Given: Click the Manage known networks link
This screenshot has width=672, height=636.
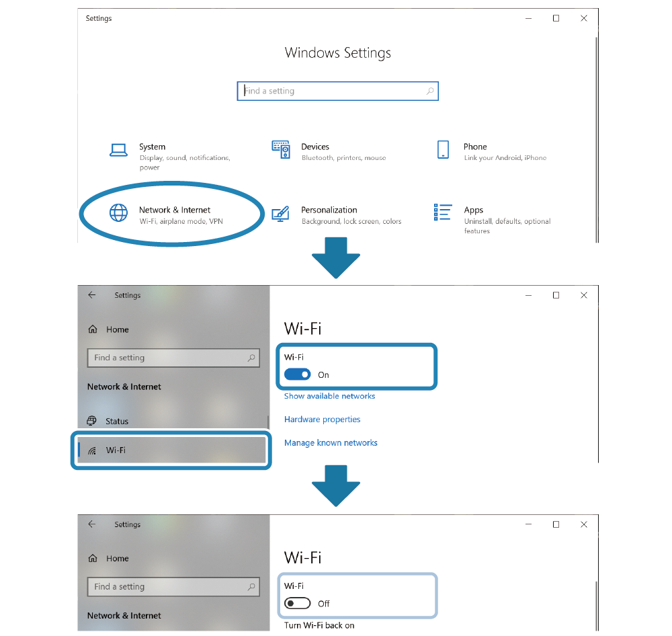Looking at the screenshot, I should pyautogui.click(x=331, y=443).
